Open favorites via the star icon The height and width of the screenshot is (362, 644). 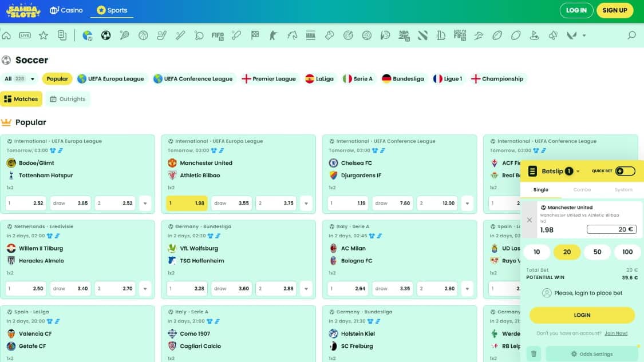(44, 35)
